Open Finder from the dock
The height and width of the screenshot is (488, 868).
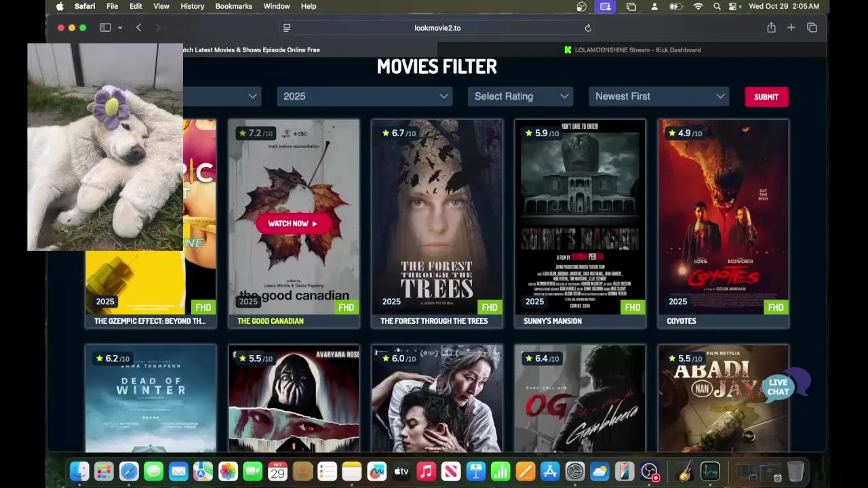pyautogui.click(x=79, y=471)
